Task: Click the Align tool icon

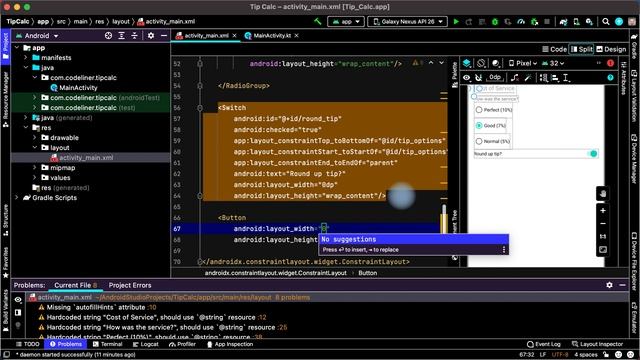Action: (x=555, y=78)
